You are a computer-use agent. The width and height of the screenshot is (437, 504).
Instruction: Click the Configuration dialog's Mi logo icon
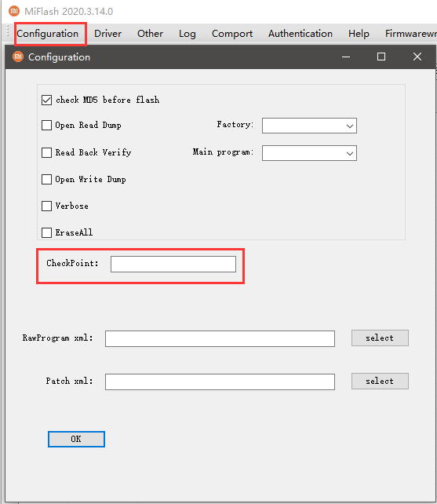pos(18,57)
